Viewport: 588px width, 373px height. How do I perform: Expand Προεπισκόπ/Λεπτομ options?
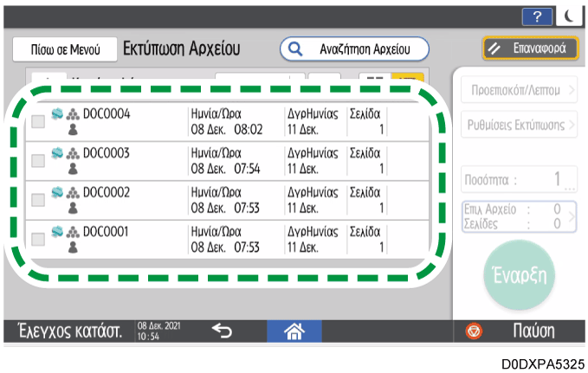point(519,89)
